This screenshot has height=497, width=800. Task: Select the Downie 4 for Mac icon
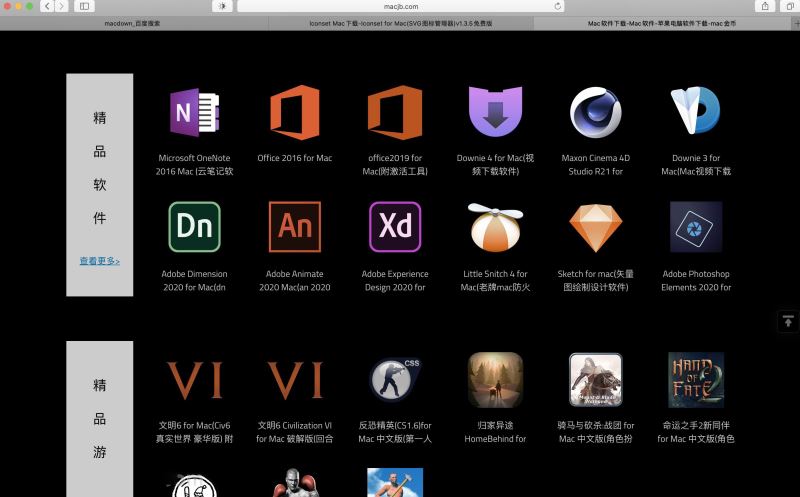495,112
